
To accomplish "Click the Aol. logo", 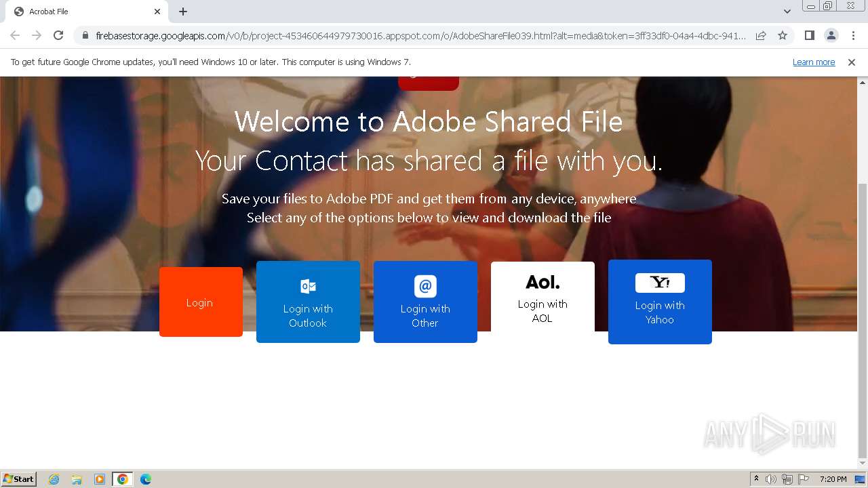I will click(542, 282).
